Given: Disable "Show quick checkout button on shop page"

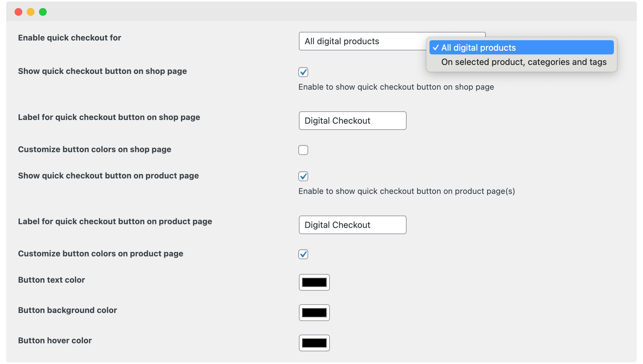Looking at the screenshot, I should click(x=303, y=72).
